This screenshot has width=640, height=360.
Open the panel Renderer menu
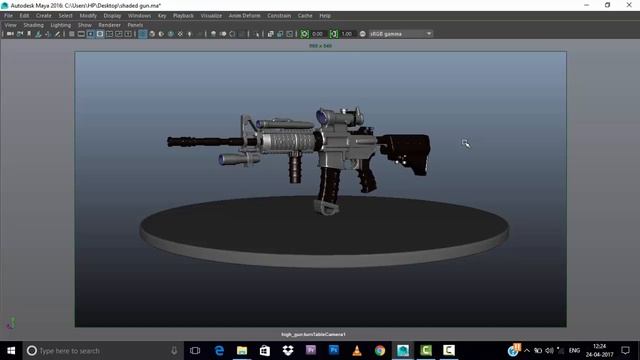click(109, 25)
